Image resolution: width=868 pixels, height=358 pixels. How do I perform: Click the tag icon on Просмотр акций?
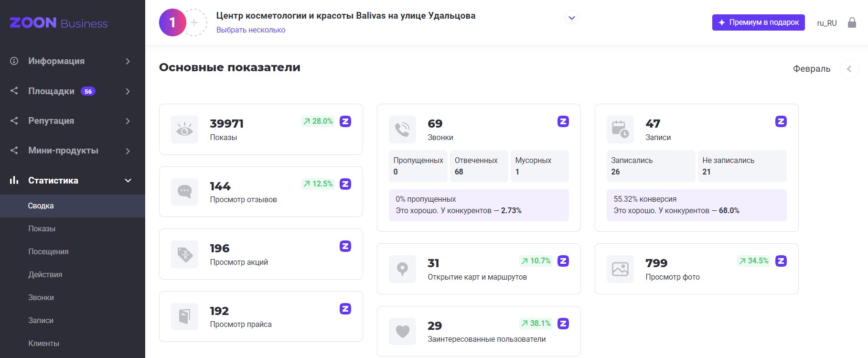pos(184,254)
